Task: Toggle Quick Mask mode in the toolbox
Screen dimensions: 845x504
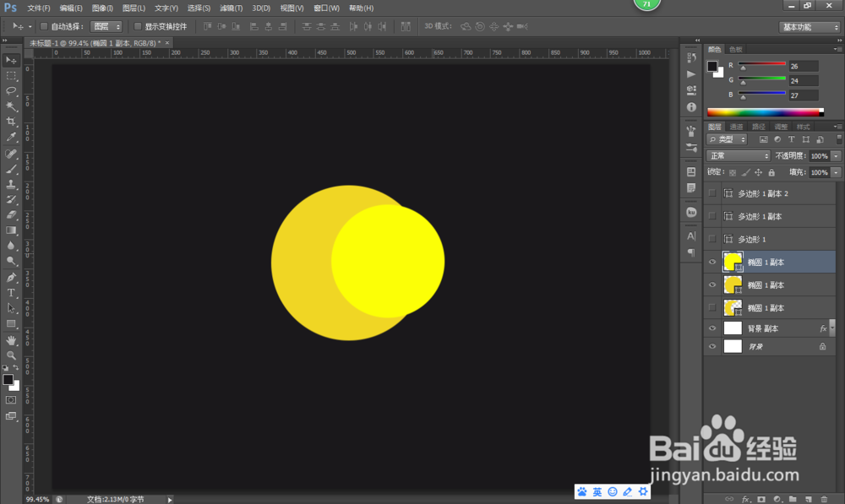Action: [11, 400]
